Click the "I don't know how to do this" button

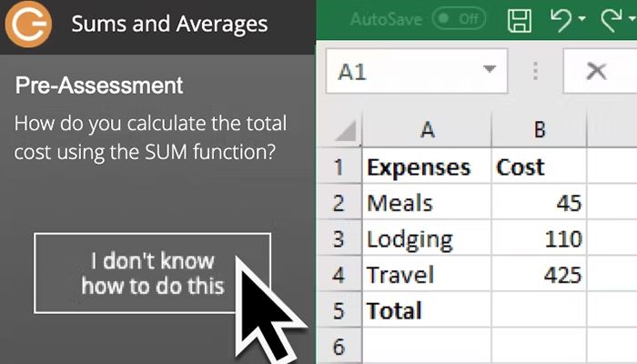click(x=152, y=273)
